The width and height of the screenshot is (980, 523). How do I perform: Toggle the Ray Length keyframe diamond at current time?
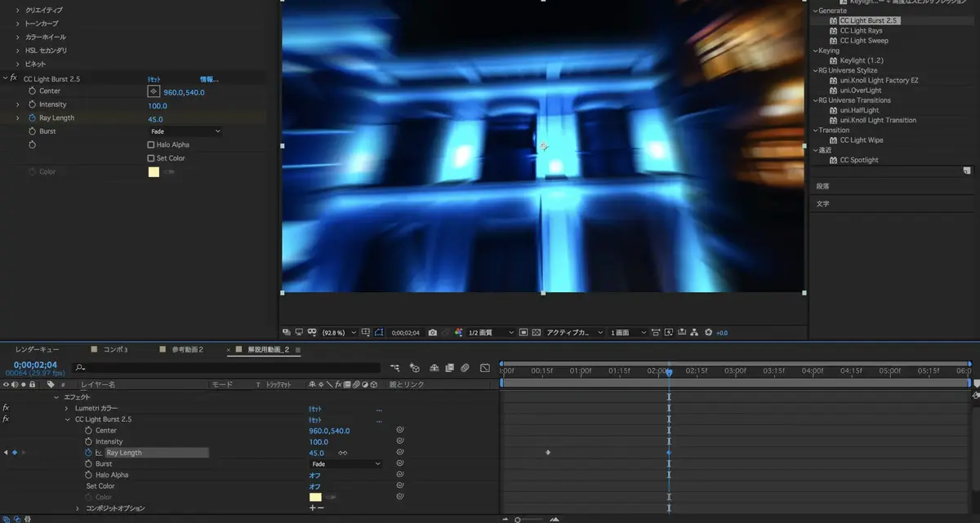pyautogui.click(x=14, y=453)
